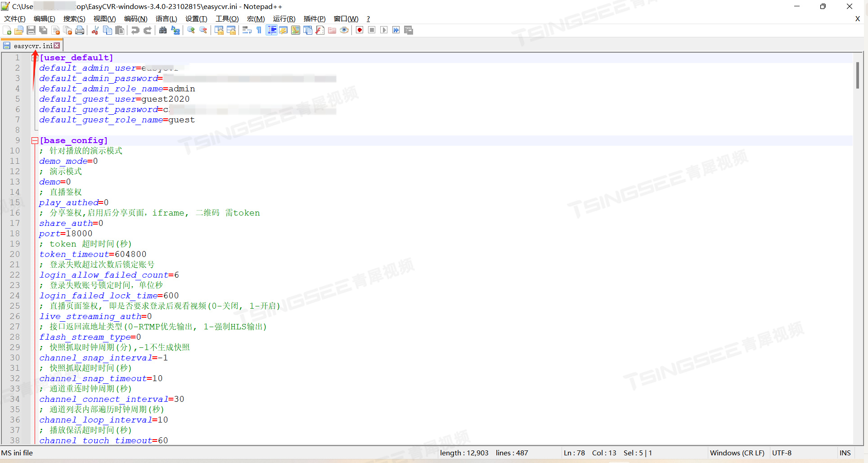868x463 pixels.
Task: Click the Play recorded macro button
Action: (384, 30)
